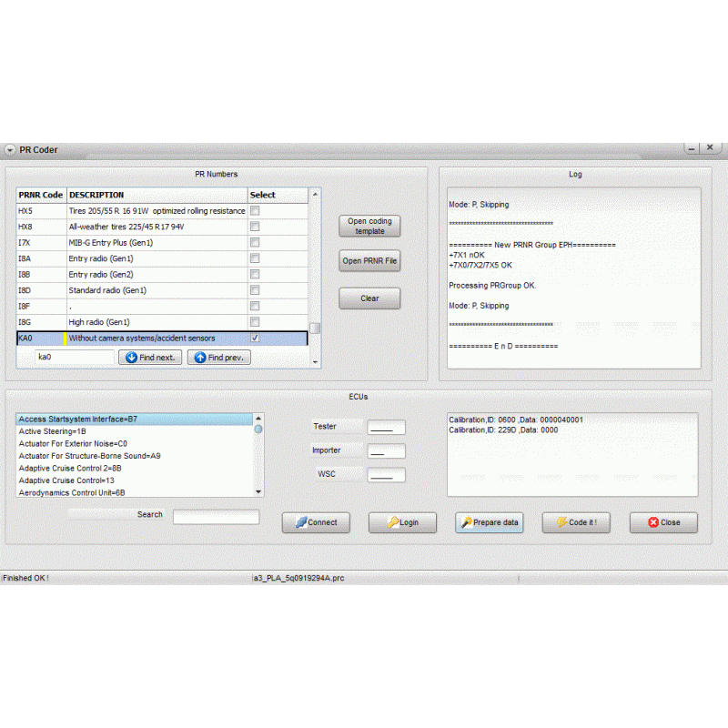This screenshot has height=728, width=728.
Task: Enable the I8A Entry radio checkbox
Action: click(255, 258)
